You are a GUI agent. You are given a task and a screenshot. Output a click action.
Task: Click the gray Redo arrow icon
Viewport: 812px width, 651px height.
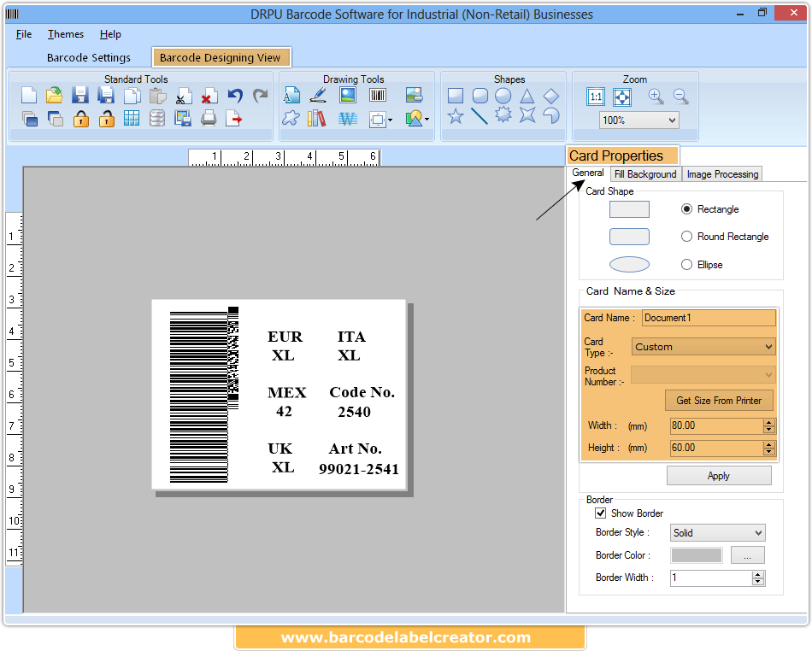[261, 96]
